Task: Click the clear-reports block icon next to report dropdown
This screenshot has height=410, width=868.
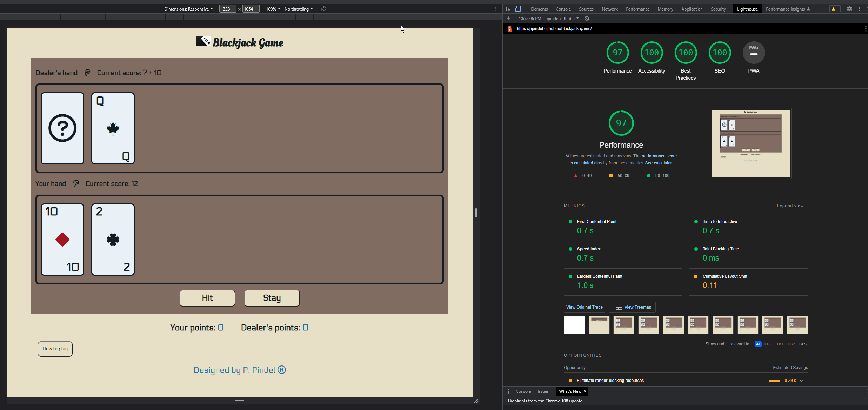Action: pyautogui.click(x=586, y=18)
